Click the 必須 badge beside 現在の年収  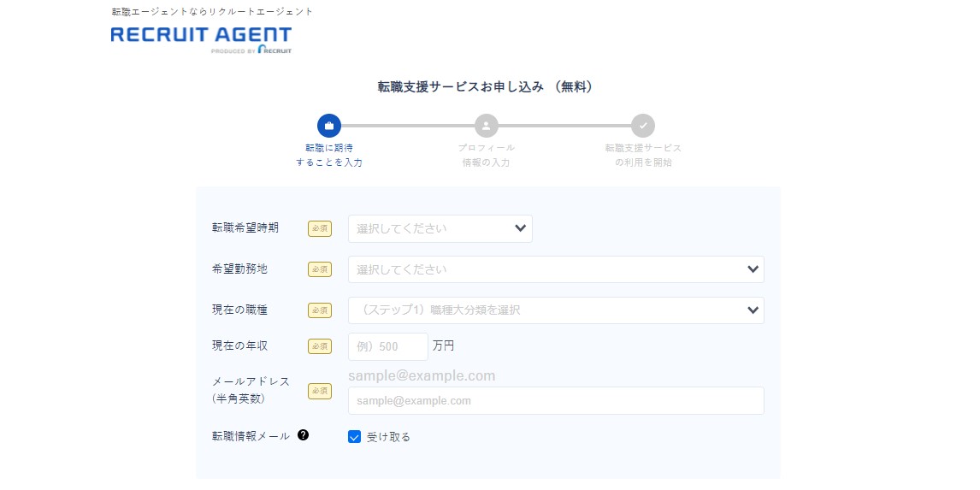(x=319, y=346)
